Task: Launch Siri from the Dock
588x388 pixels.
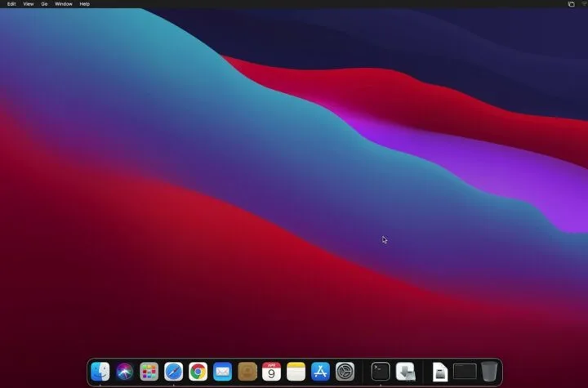Action: [x=124, y=372]
